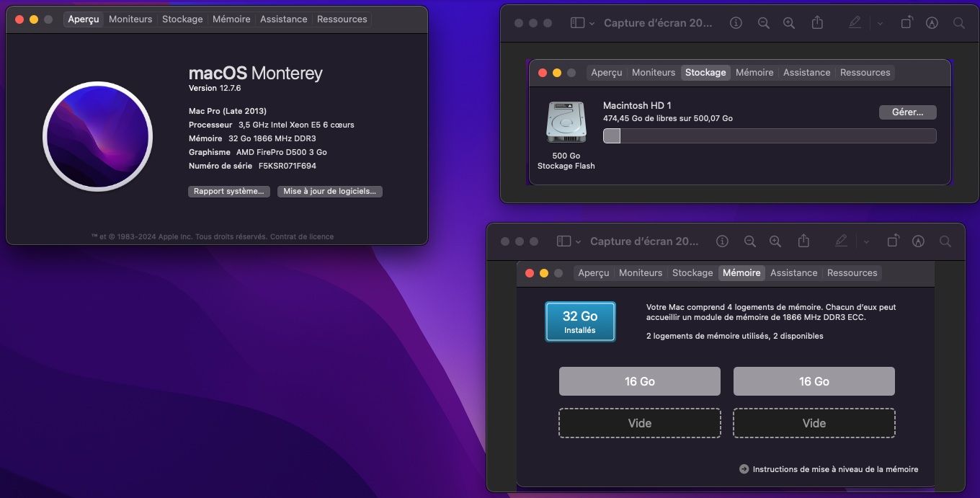Image resolution: width=980 pixels, height=498 pixels.
Task: Zoom out in the Stockage Preview window
Action: (x=764, y=23)
